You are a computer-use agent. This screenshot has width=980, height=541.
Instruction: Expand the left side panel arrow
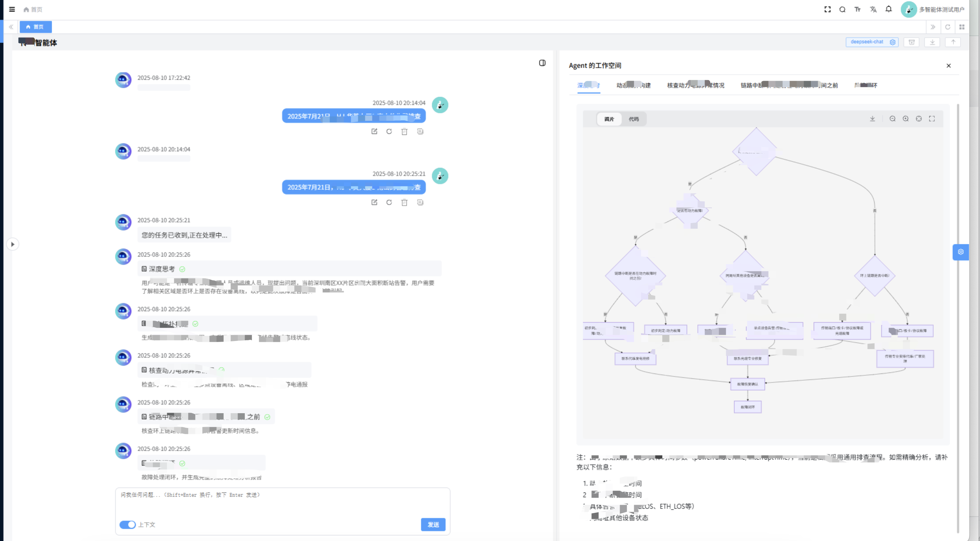pos(12,244)
